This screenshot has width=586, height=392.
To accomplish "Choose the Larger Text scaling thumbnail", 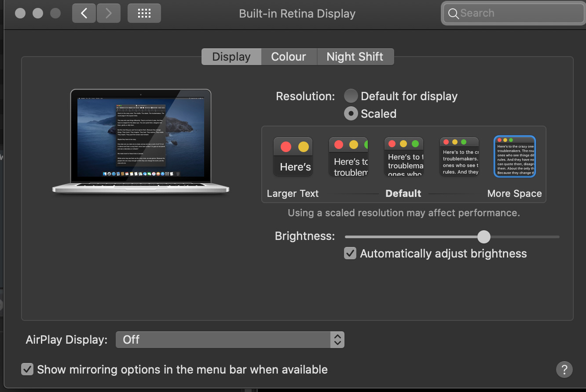I will point(293,157).
